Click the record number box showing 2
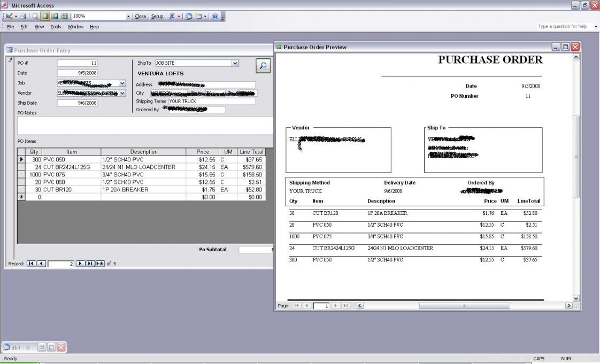This screenshot has width=600, height=364. (61, 264)
